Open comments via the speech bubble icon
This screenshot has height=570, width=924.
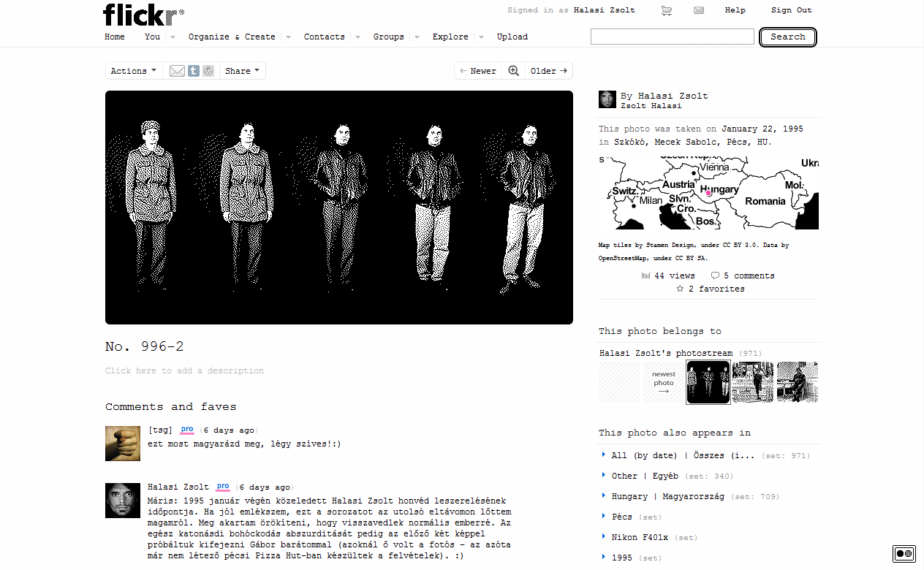click(715, 275)
